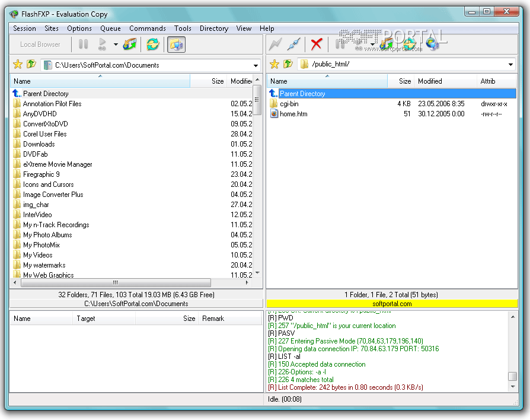Click the remote pane refresh icon

pyautogui.click(x=409, y=44)
